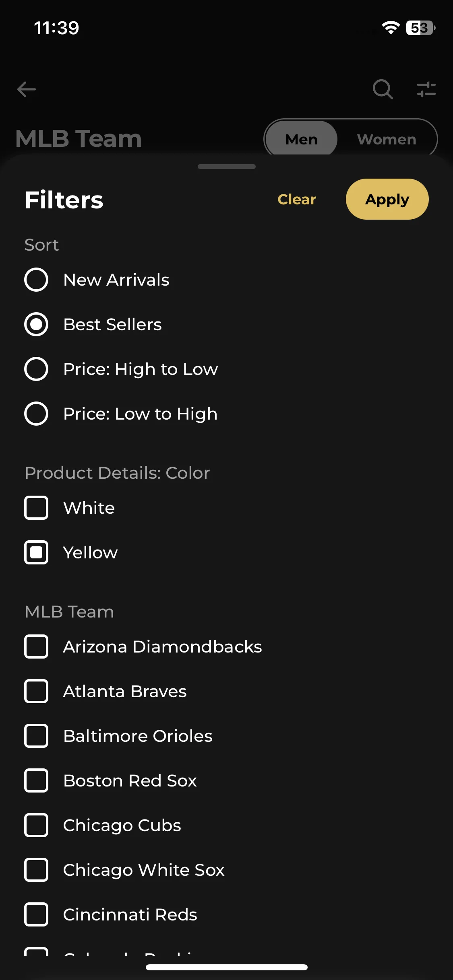Image resolution: width=453 pixels, height=980 pixels.
Task: Tap the filter sliders icon
Action: (x=426, y=89)
